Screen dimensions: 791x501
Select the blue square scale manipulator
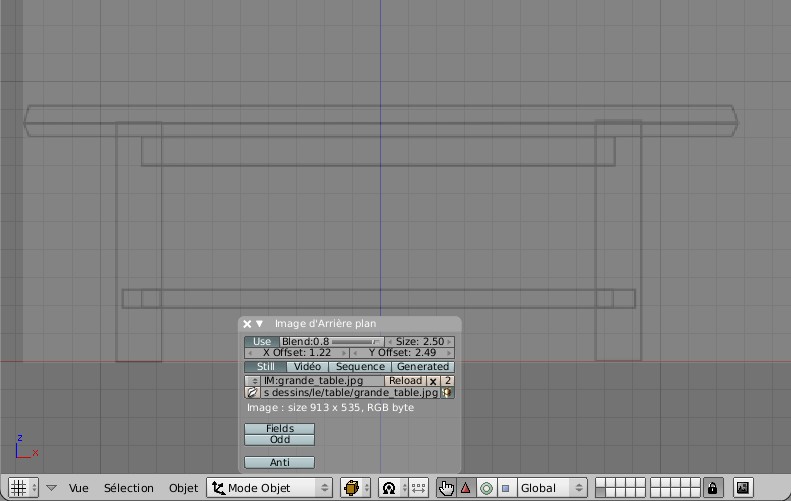coord(506,488)
